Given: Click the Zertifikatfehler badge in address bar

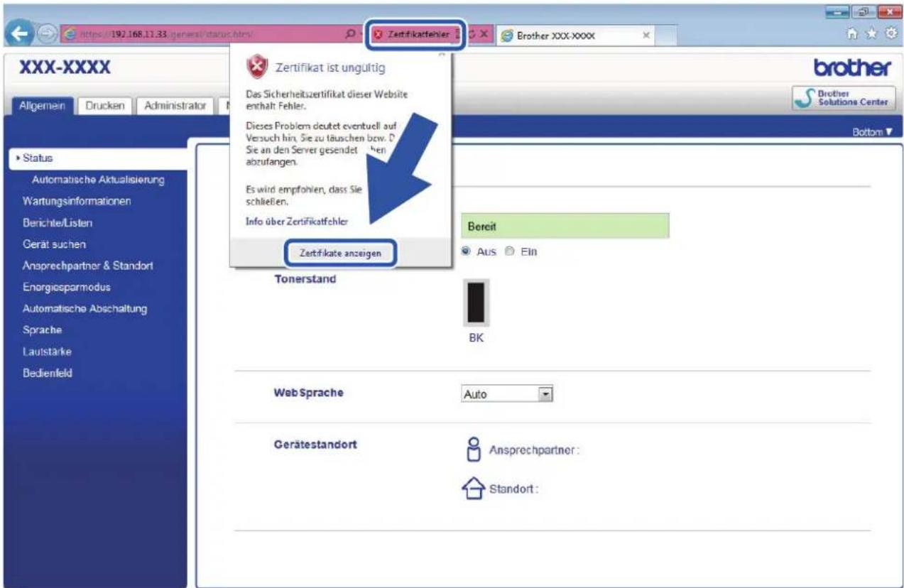Looking at the screenshot, I should 415,35.
